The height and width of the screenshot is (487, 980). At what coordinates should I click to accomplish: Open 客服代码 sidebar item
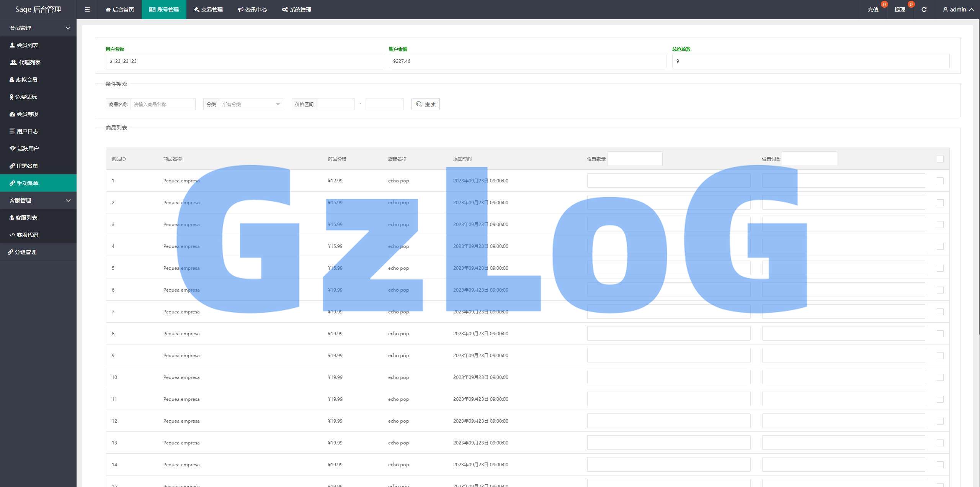click(27, 235)
